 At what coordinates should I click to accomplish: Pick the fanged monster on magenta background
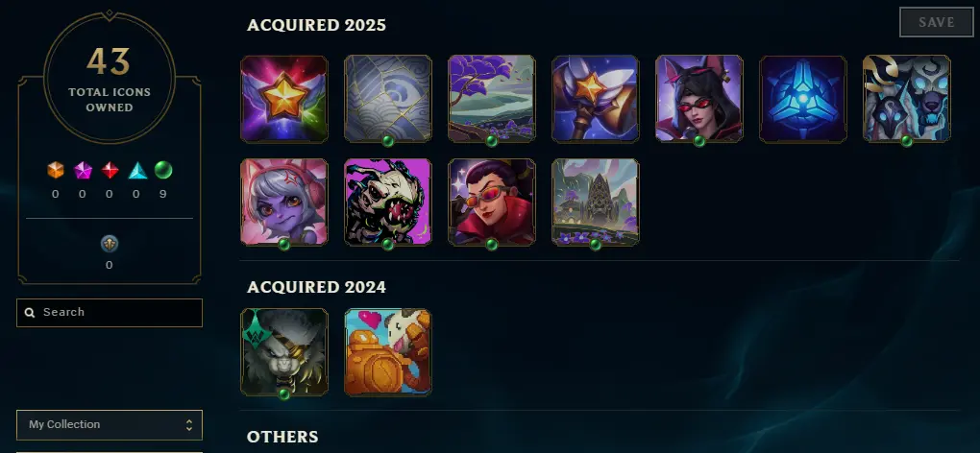point(387,203)
